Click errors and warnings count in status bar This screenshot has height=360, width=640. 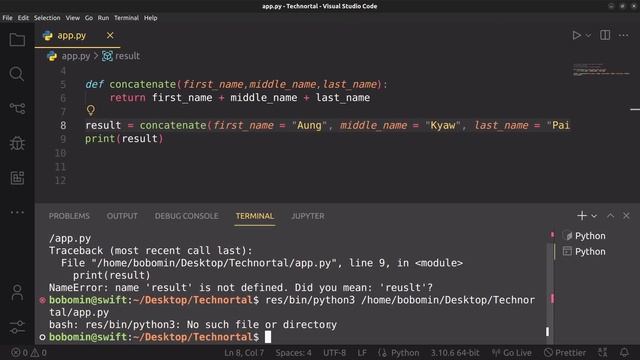[29, 352]
